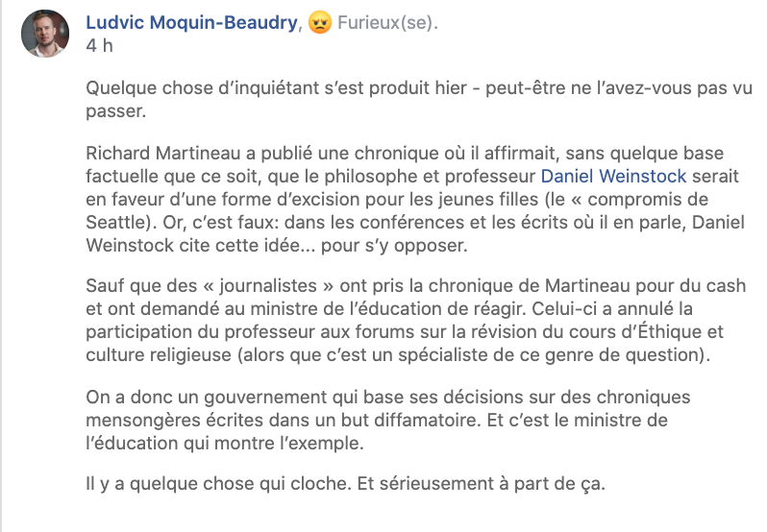This screenshot has height=532, width=767.
Task: Open the Ludvic Moquin-Beaudry author name link
Action: (192, 22)
